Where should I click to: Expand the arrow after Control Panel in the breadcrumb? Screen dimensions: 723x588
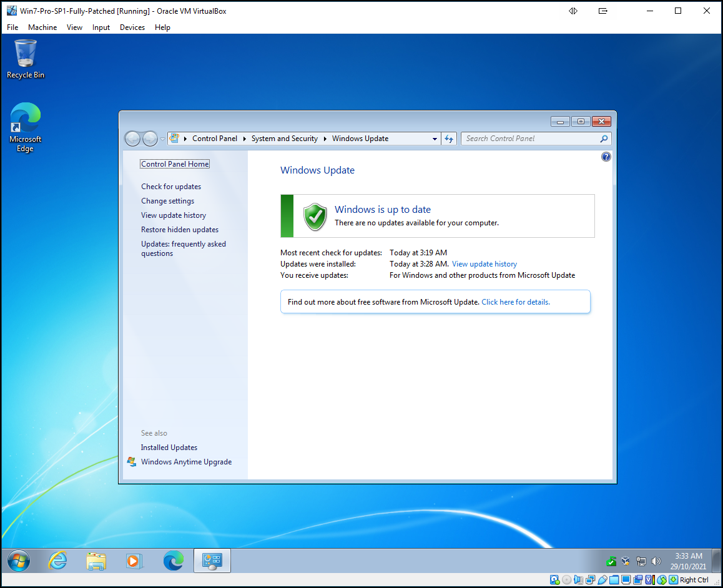pos(245,139)
